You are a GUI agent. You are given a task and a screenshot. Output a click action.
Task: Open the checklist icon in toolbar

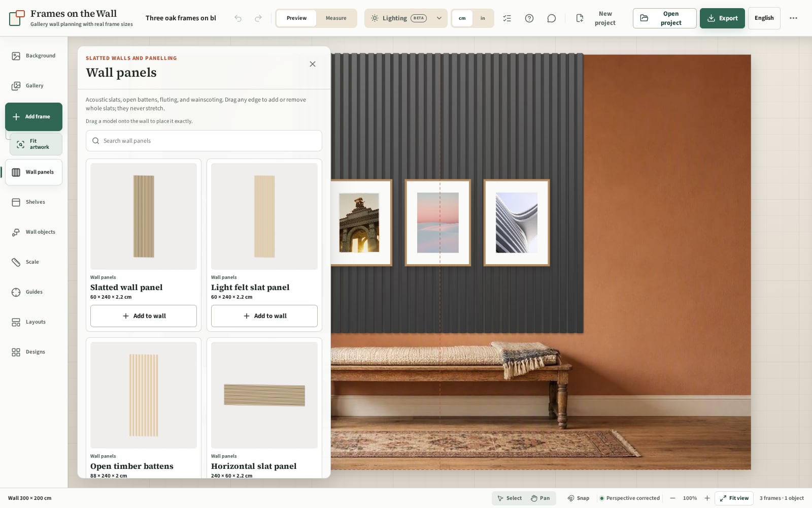point(507,18)
